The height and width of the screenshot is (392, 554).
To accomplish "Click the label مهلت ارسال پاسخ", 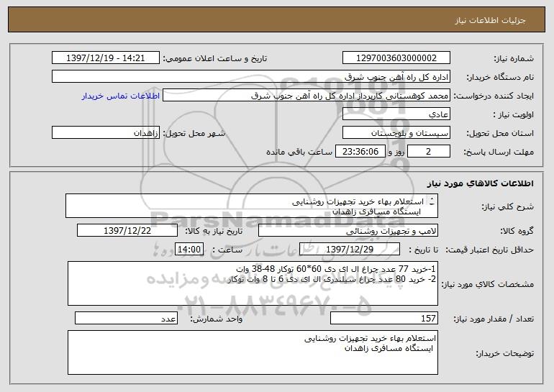I will point(499,152).
